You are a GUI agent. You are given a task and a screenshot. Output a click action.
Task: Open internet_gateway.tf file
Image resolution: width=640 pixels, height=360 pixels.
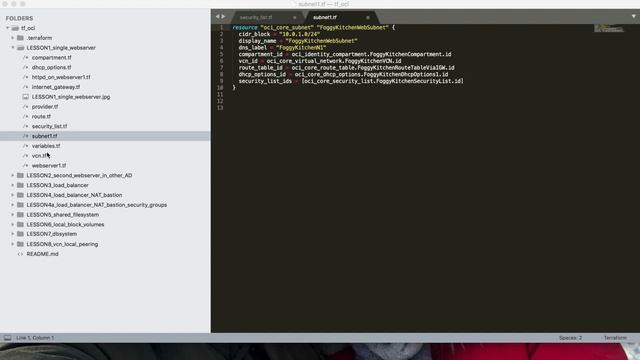[x=56, y=87]
